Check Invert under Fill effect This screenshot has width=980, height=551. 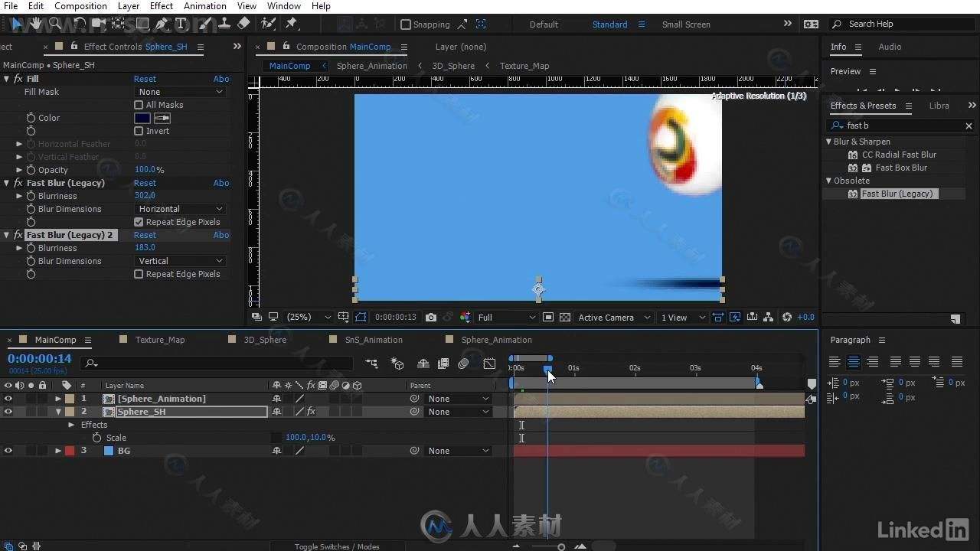click(x=139, y=131)
